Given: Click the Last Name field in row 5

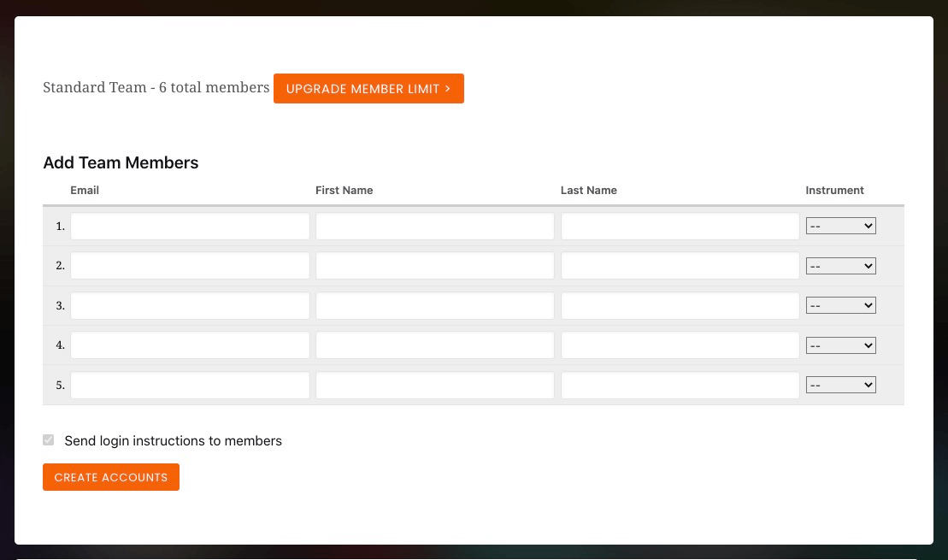Looking at the screenshot, I should pos(680,385).
